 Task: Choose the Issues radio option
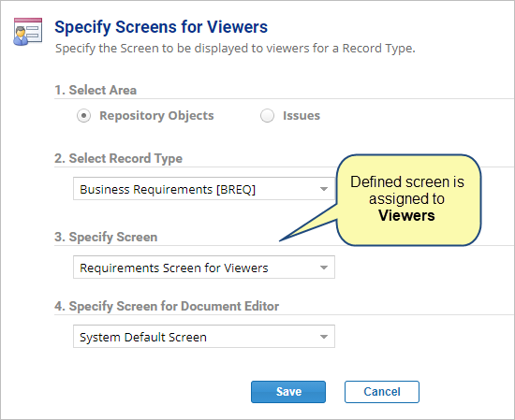pyautogui.click(x=267, y=116)
